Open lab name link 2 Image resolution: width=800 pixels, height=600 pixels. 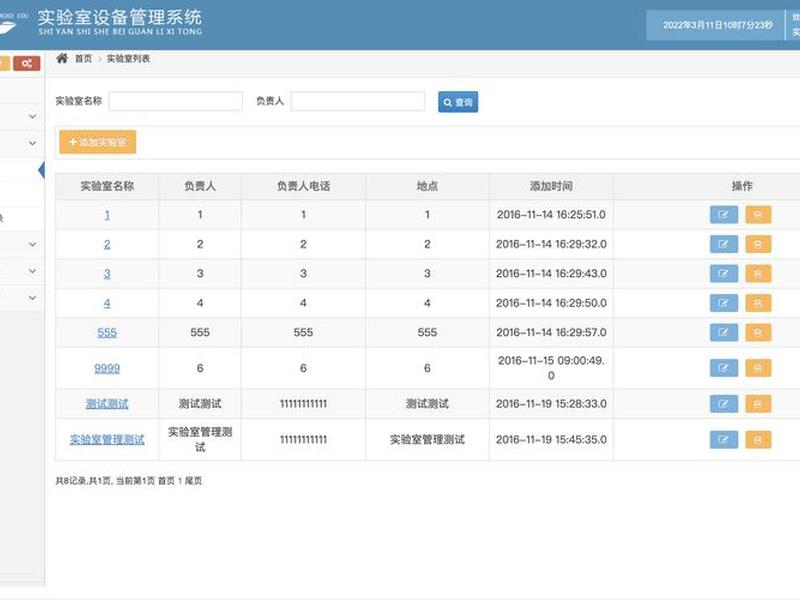click(107, 244)
